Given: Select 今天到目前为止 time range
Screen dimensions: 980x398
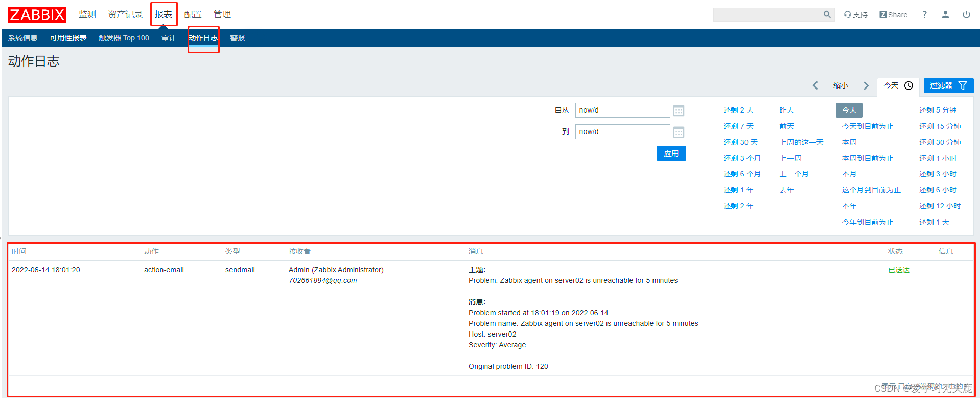Looking at the screenshot, I should click(868, 126).
